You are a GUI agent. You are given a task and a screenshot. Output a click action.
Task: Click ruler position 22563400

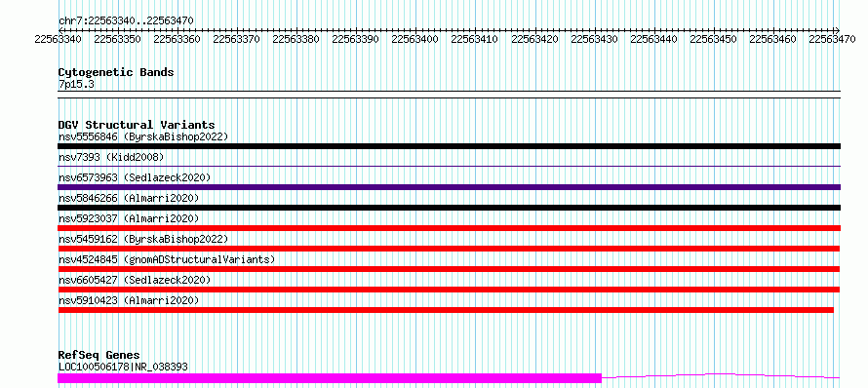coord(415,39)
